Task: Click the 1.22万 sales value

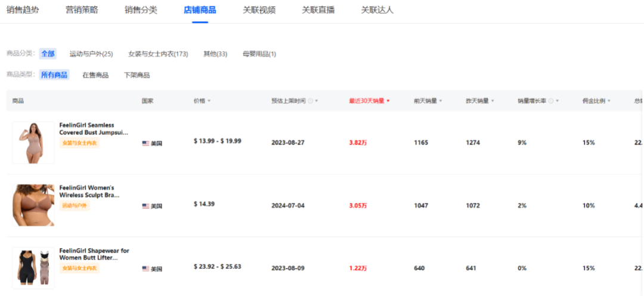Action: click(x=358, y=268)
